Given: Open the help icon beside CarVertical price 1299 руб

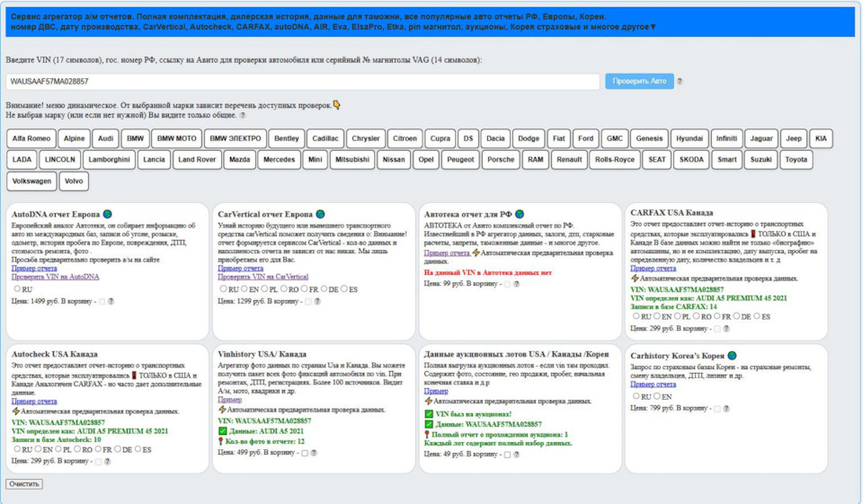Looking at the screenshot, I should 317,302.
